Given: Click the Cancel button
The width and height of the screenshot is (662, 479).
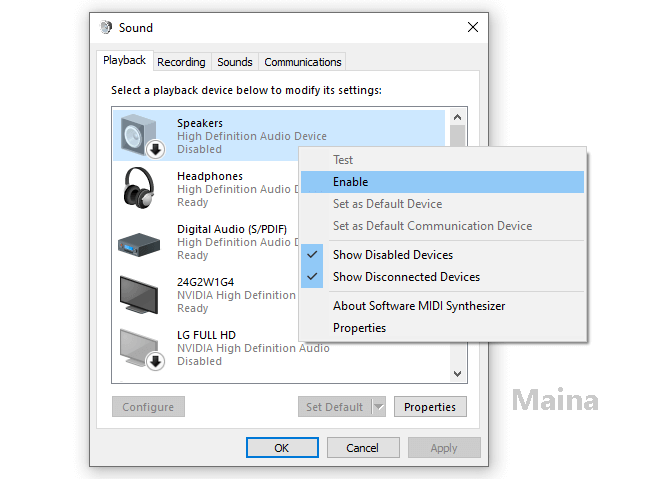Looking at the screenshot, I should [363, 448].
